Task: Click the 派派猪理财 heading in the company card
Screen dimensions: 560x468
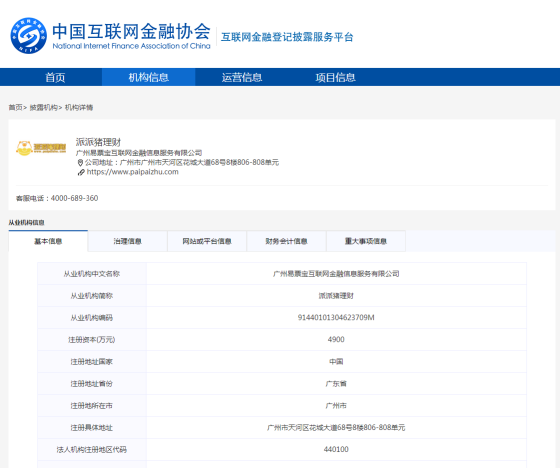Action: point(99,142)
